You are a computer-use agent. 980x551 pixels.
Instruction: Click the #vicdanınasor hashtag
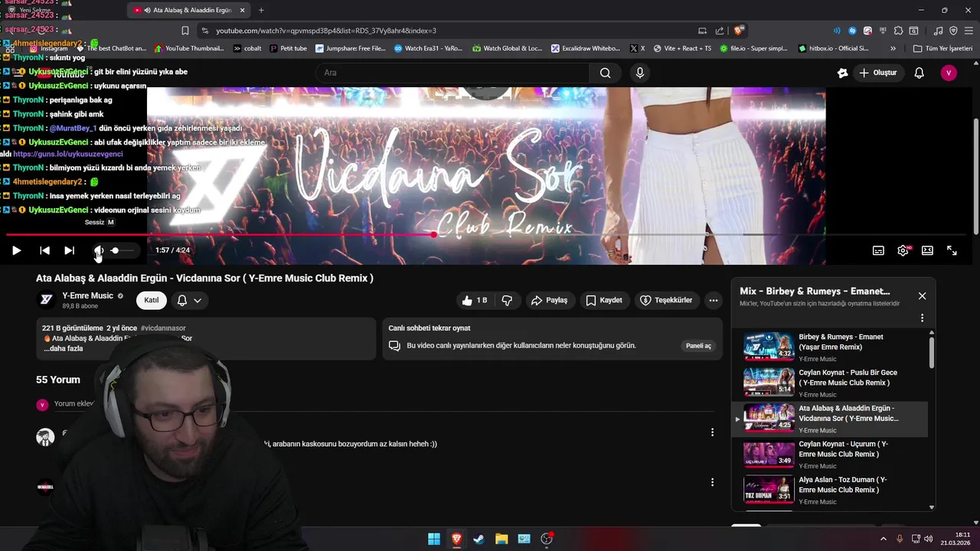click(163, 328)
